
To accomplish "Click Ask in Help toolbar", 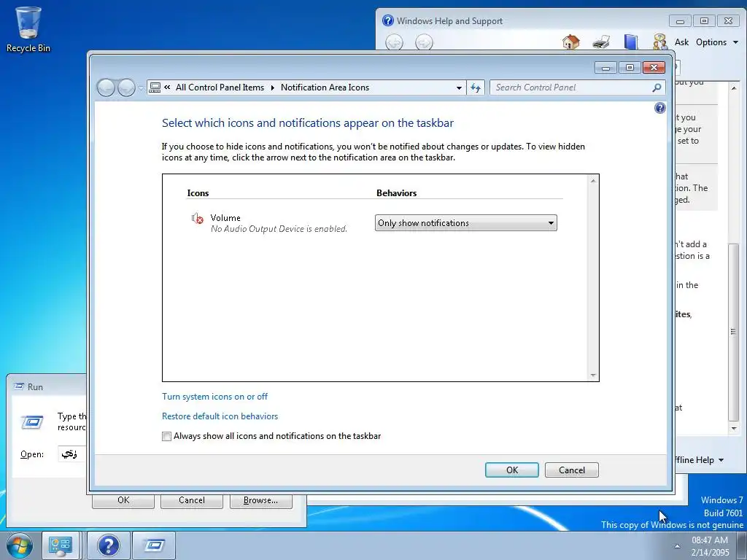I will point(681,42).
